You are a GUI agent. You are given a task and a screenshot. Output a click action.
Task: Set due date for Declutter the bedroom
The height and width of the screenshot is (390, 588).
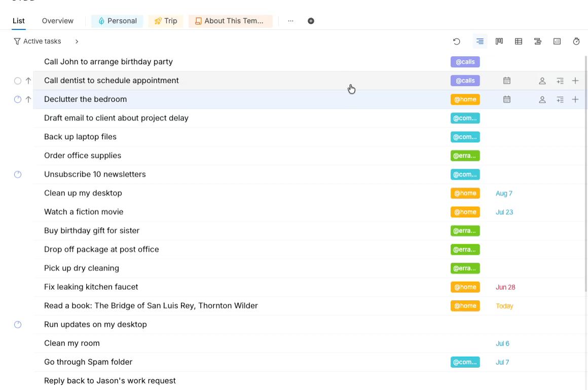(507, 99)
